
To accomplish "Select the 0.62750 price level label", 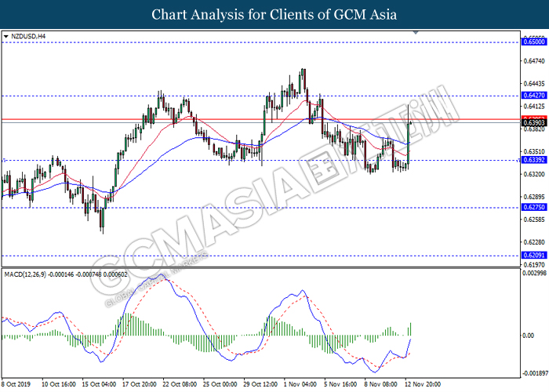I will point(534,207).
